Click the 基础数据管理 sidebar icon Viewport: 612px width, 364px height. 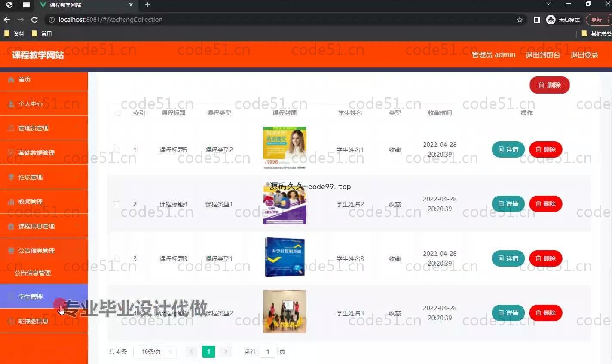tap(11, 153)
